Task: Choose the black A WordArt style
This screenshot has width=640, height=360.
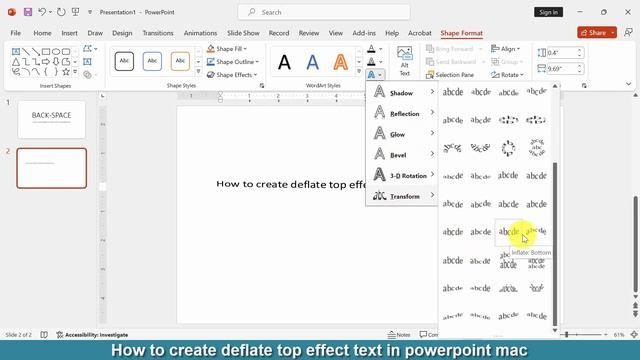Action: point(284,62)
